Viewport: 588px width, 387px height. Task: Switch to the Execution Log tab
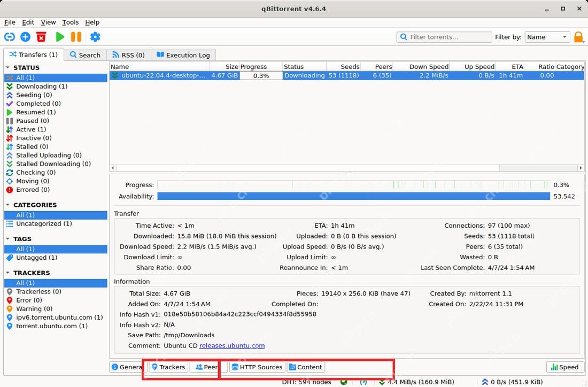tap(183, 55)
